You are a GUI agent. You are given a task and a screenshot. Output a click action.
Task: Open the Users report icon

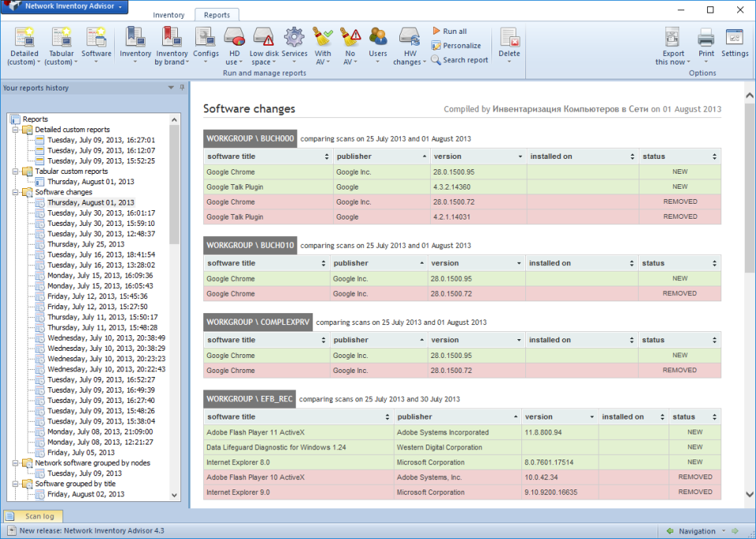378,38
